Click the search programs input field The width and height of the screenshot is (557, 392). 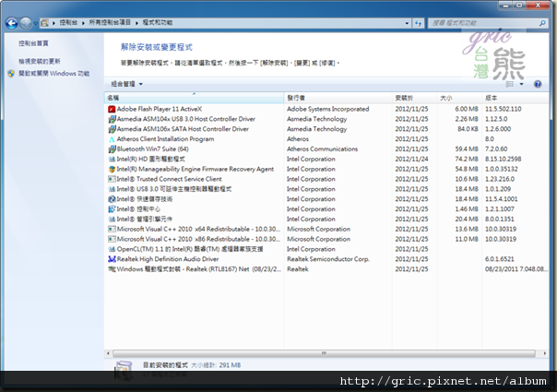click(483, 23)
